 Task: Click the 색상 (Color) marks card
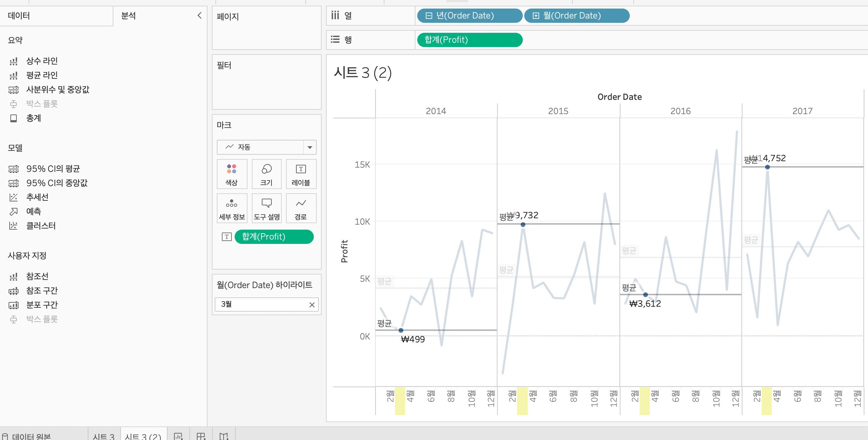click(231, 174)
